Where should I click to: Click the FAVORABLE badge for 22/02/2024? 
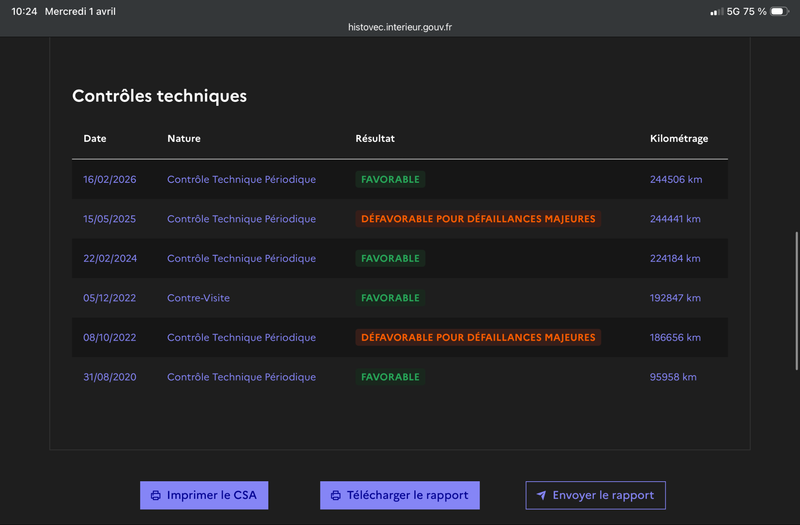tap(390, 258)
